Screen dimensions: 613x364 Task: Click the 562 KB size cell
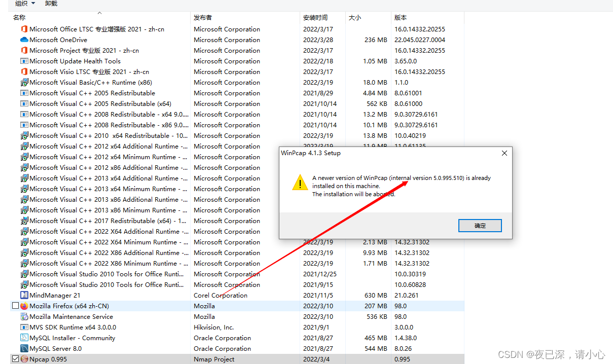pos(377,103)
